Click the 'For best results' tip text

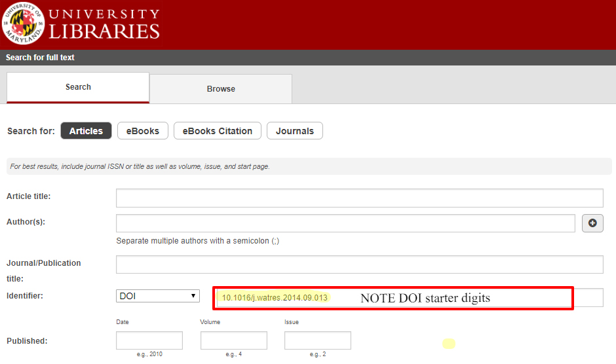tap(140, 166)
